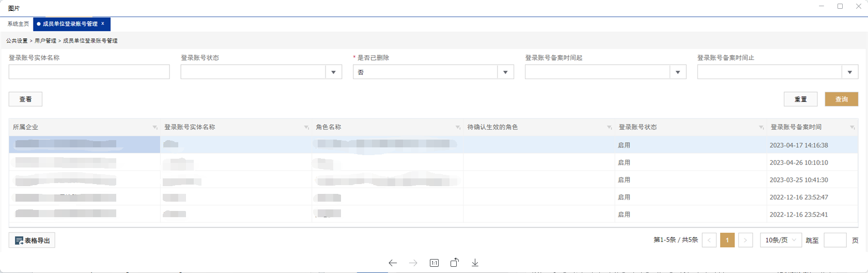Click the filter icon on 所属企业 column
The width and height of the screenshot is (868, 273).
pos(155,127)
